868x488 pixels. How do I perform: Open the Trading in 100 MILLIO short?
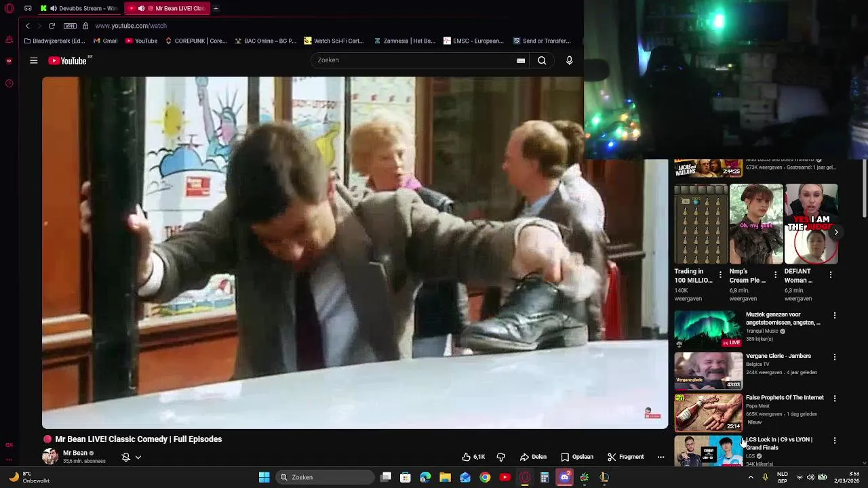point(701,224)
